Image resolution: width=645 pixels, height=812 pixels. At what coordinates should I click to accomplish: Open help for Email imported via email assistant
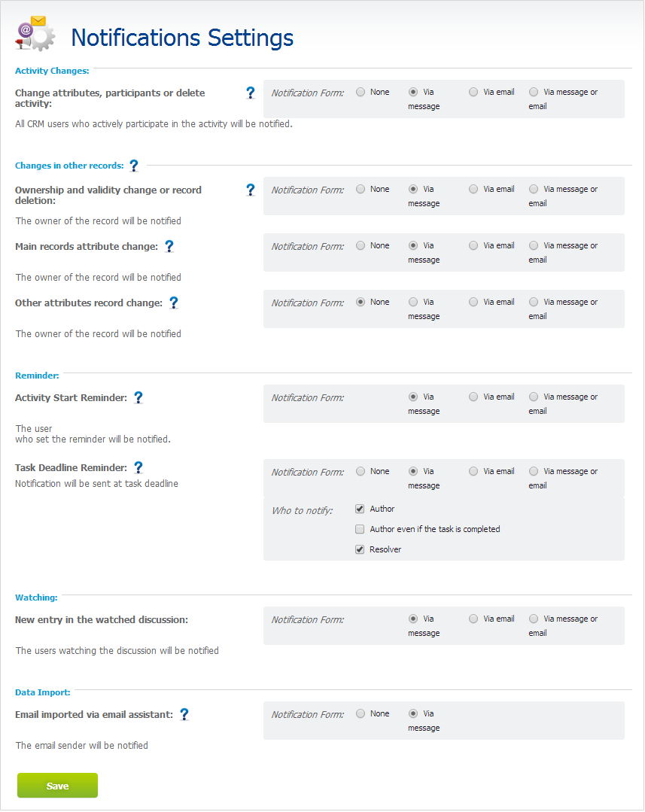pyautogui.click(x=184, y=715)
